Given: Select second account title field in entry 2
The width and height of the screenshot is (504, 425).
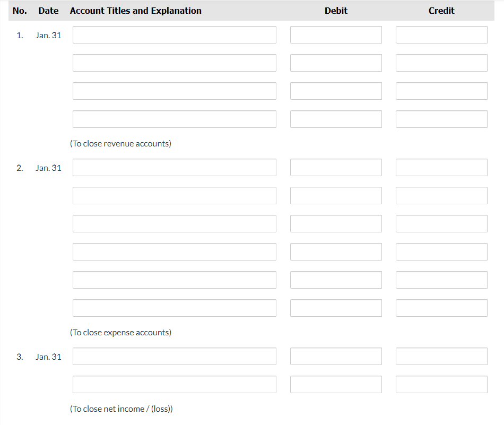Looking at the screenshot, I should click(174, 195).
